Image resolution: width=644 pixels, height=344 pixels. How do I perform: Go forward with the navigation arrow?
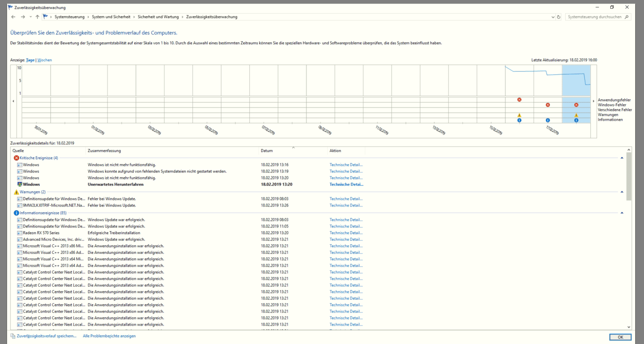click(23, 17)
